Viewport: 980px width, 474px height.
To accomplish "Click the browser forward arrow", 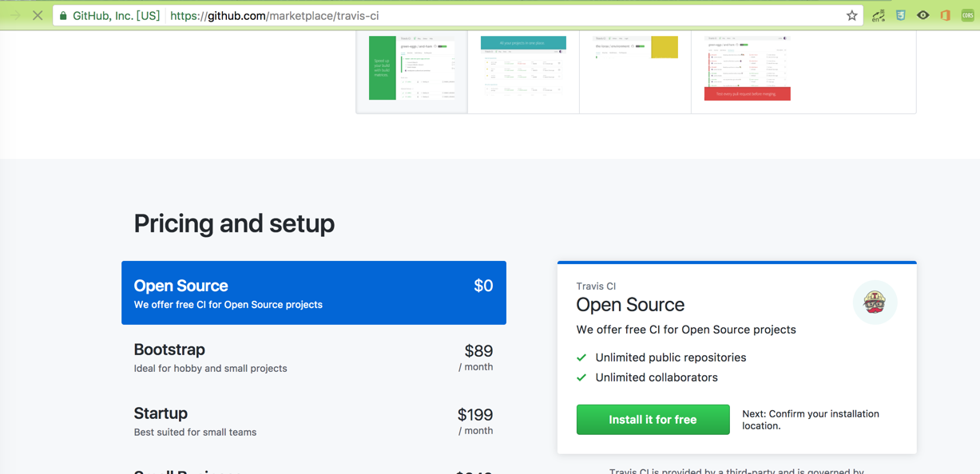I will (15, 15).
